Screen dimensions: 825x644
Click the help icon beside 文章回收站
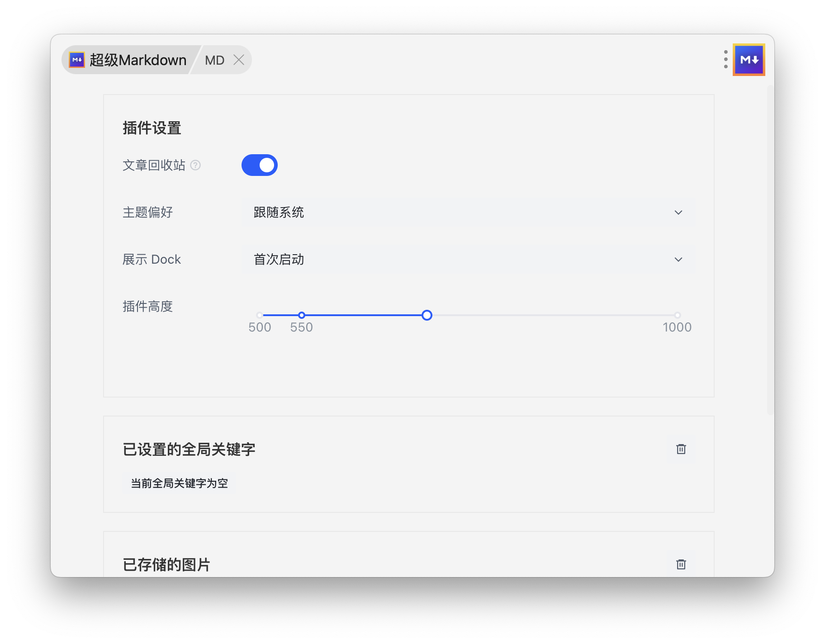pos(195,165)
